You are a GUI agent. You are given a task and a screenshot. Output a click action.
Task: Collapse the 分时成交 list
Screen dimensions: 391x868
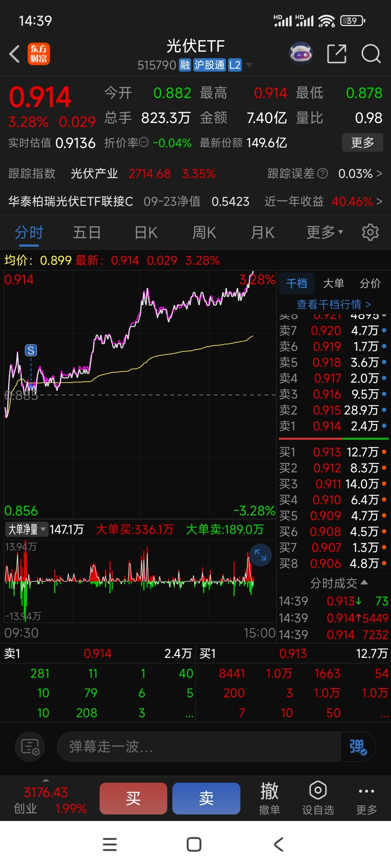pyautogui.click(x=339, y=583)
